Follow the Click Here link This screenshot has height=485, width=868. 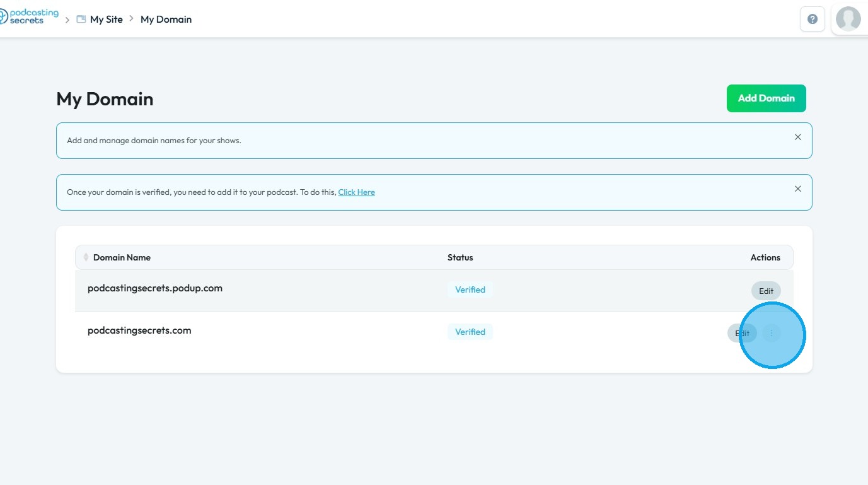pos(356,192)
